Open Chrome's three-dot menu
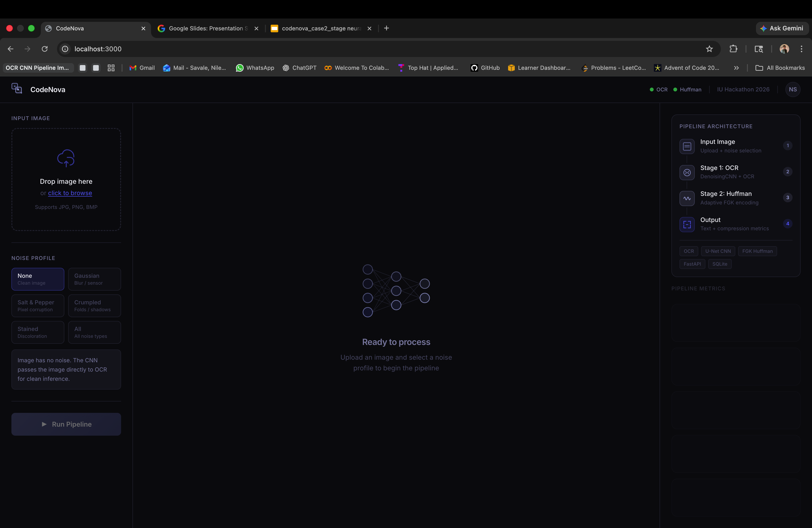This screenshot has width=812, height=528. pyautogui.click(x=801, y=49)
